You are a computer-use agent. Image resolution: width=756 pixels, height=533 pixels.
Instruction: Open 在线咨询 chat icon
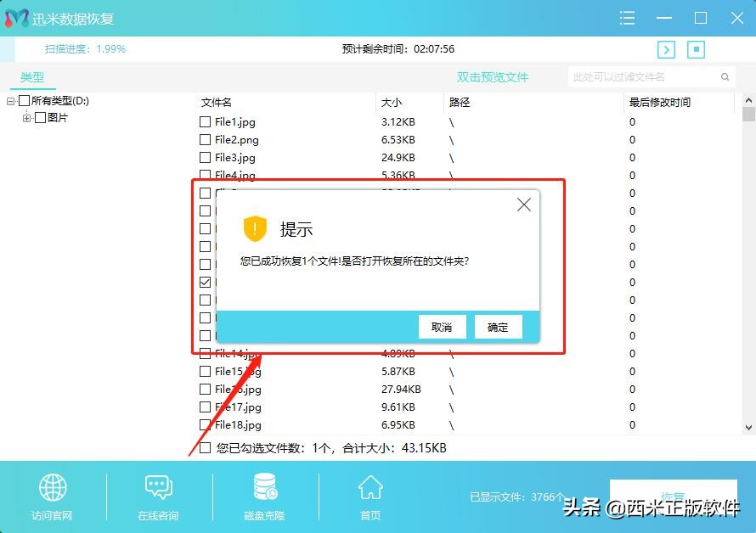click(x=159, y=486)
